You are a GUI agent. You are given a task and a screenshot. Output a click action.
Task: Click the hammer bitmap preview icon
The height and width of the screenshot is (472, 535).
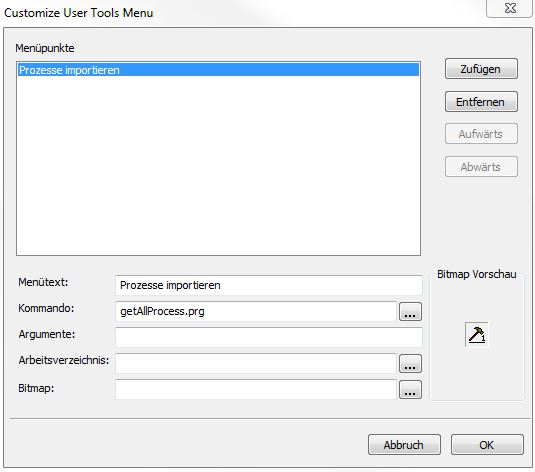pyautogui.click(x=477, y=334)
